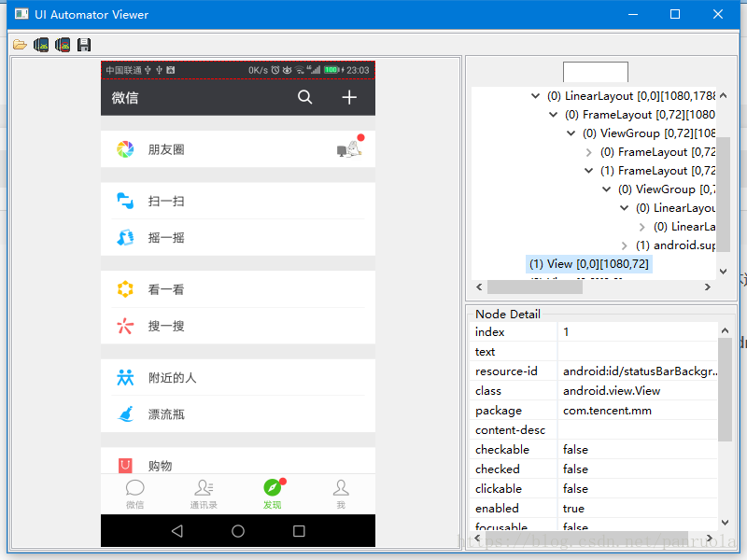Maximize the UI Automator Viewer window

click(675, 14)
